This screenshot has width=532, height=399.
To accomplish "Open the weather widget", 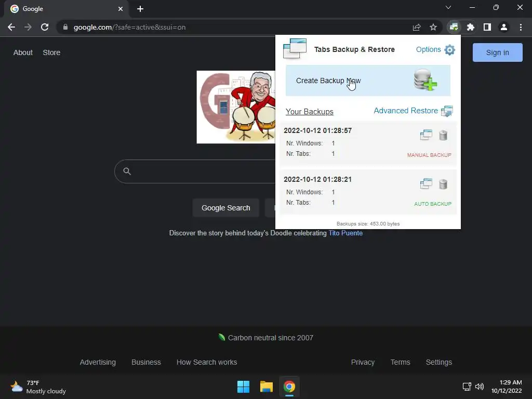I will coord(38,387).
